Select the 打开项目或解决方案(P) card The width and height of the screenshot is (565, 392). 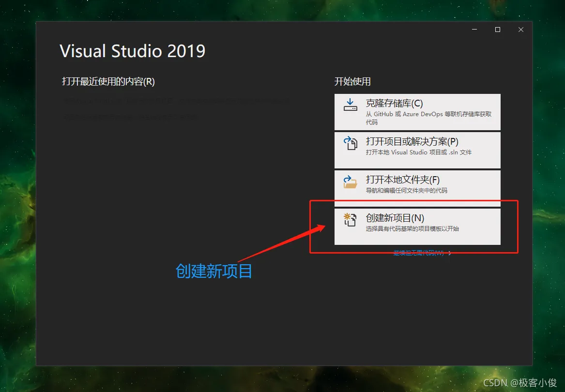[x=417, y=150]
